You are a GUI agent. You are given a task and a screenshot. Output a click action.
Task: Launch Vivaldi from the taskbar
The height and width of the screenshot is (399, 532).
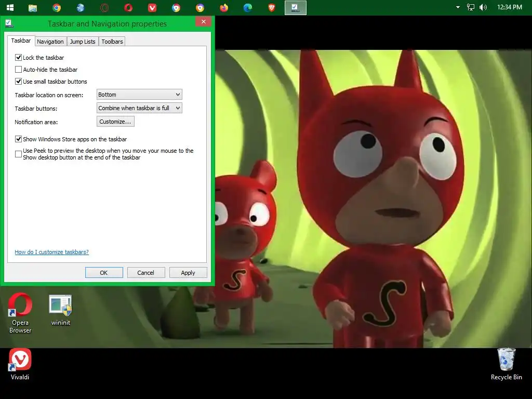point(152,8)
